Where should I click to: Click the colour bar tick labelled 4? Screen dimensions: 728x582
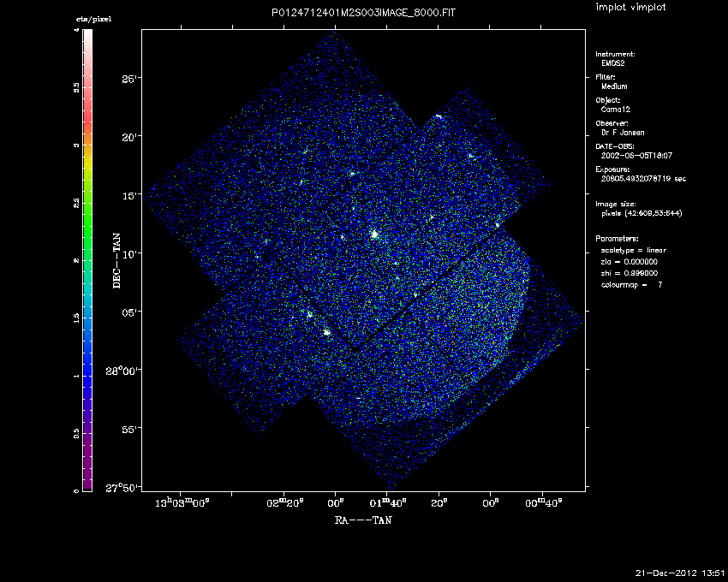tap(76, 30)
